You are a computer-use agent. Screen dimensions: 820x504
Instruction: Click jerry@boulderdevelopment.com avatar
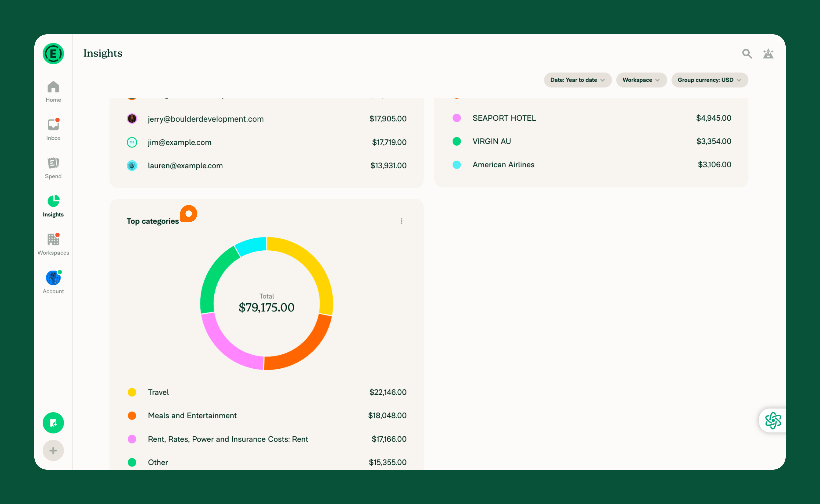pyautogui.click(x=132, y=119)
